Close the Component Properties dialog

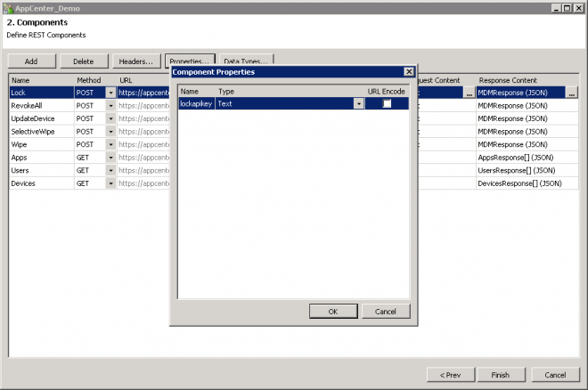coord(409,71)
